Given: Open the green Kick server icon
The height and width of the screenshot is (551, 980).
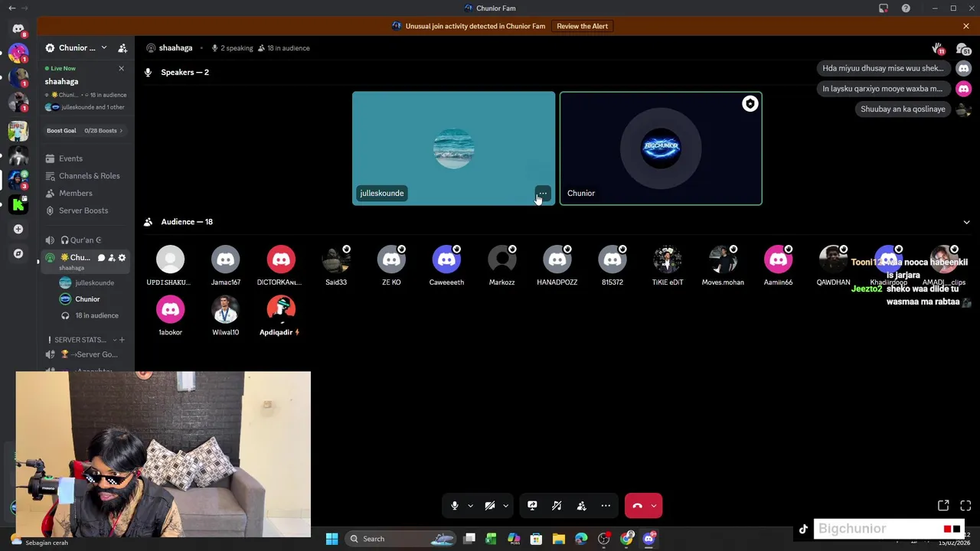Looking at the screenshot, I should (18, 204).
